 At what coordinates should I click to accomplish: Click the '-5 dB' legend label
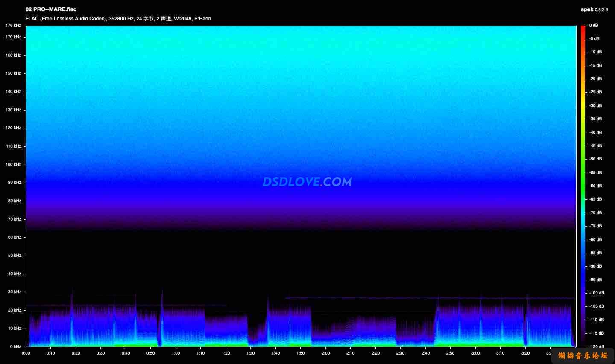[x=594, y=39]
